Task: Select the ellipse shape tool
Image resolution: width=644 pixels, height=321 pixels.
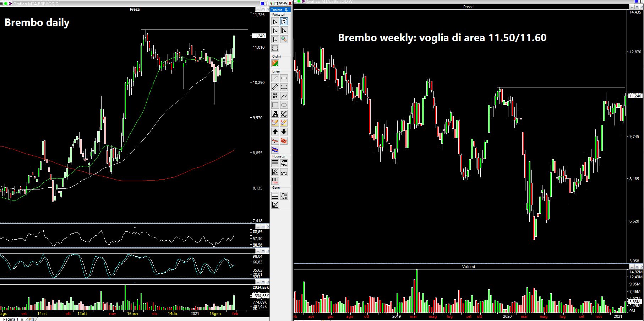Action: click(x=284, y=105)
